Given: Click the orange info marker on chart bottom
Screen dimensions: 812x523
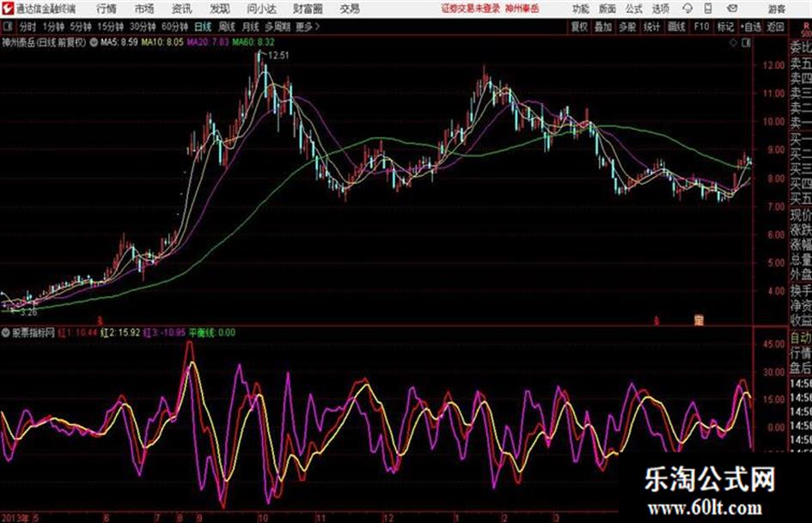Looking at the screenshot, I should (699, 320).
